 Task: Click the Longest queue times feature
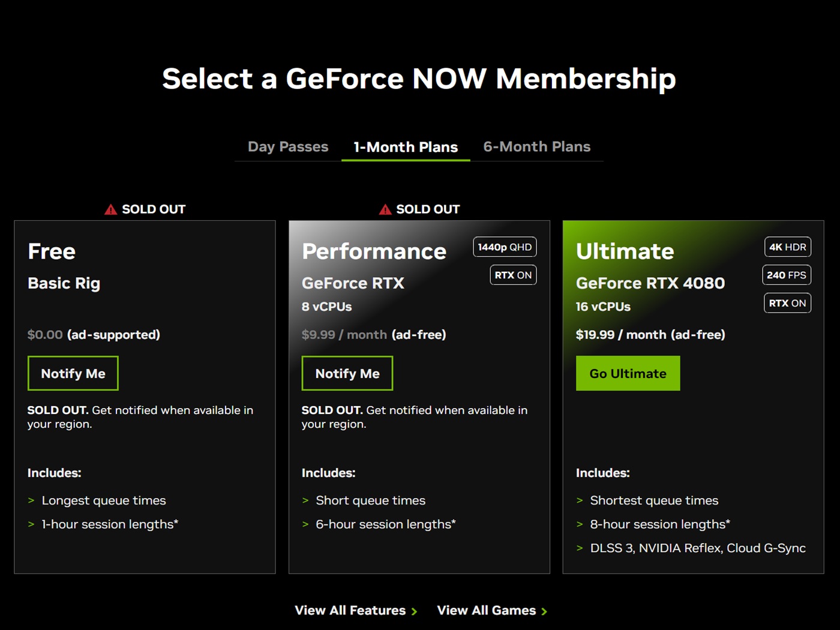104,500
